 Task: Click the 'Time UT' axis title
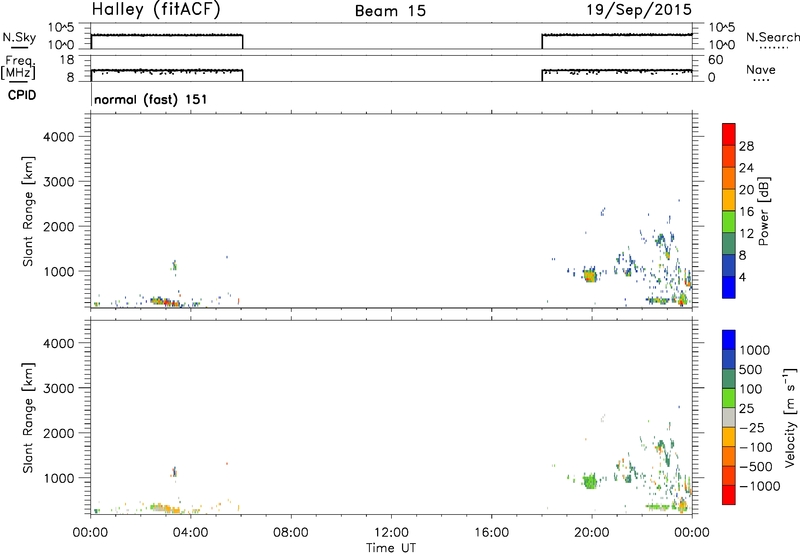pos(391,548)
